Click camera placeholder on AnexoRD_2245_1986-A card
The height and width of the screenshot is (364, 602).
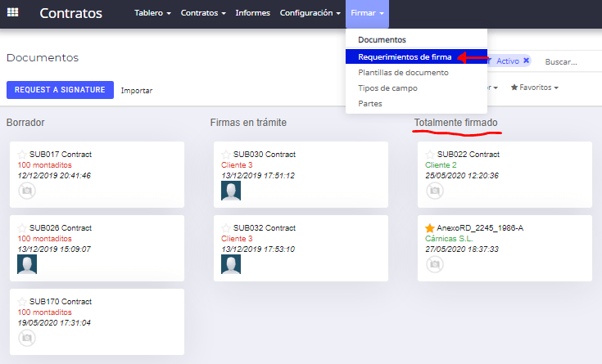click(435, 264)
